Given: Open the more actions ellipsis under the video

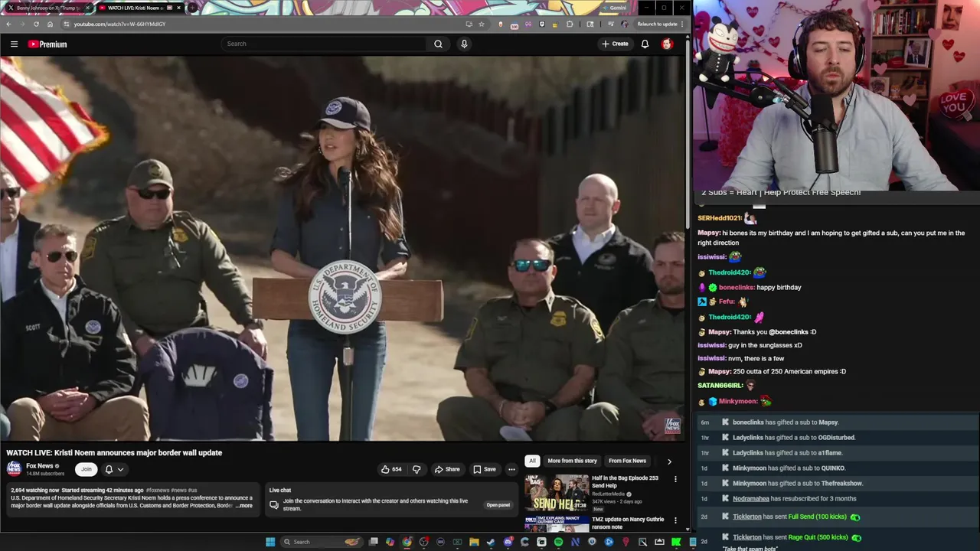Looking at the screenshot, I should 511,469.
